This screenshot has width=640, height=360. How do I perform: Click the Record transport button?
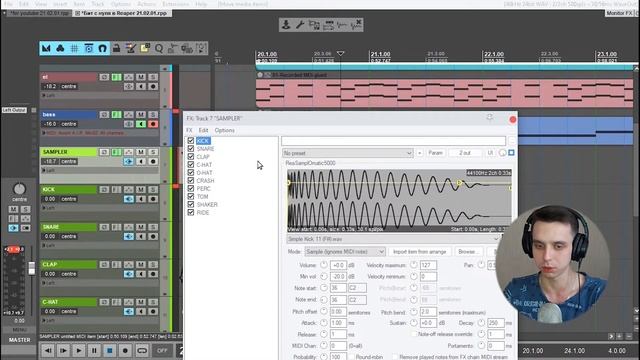(125, 351)
